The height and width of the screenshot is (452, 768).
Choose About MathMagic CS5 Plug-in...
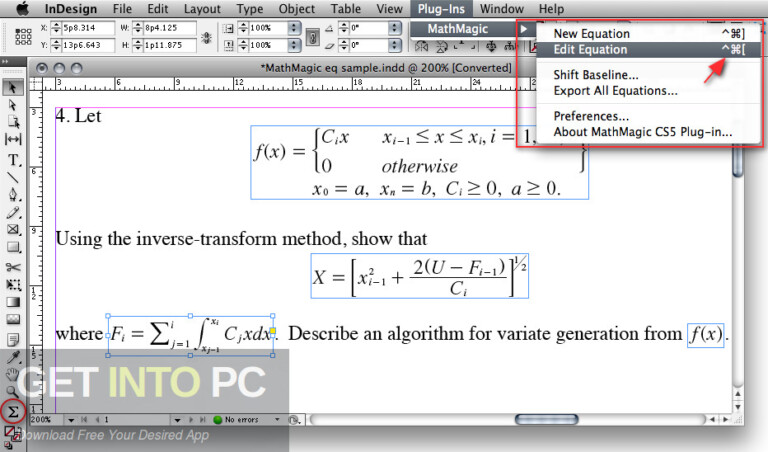[x=648, y=132]
